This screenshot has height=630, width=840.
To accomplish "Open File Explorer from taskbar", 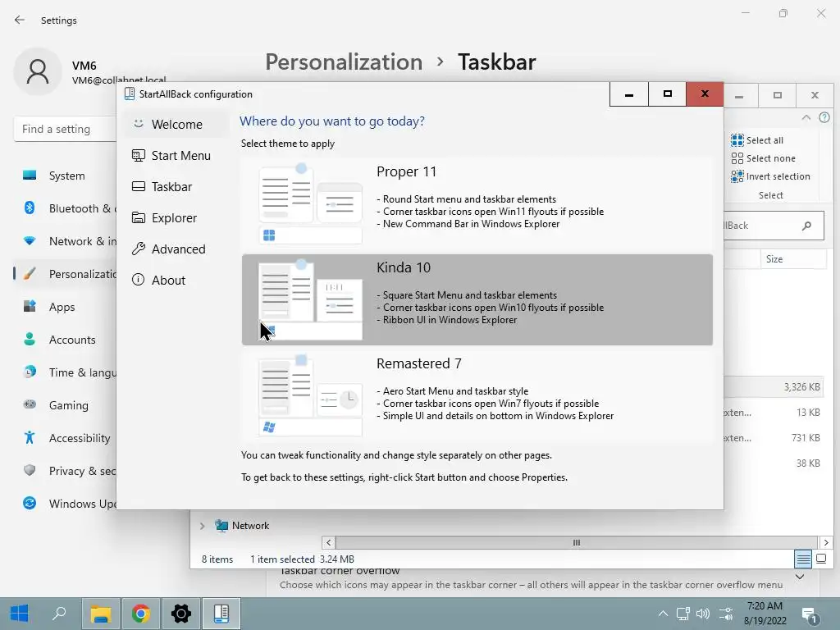I will (100, 614).
